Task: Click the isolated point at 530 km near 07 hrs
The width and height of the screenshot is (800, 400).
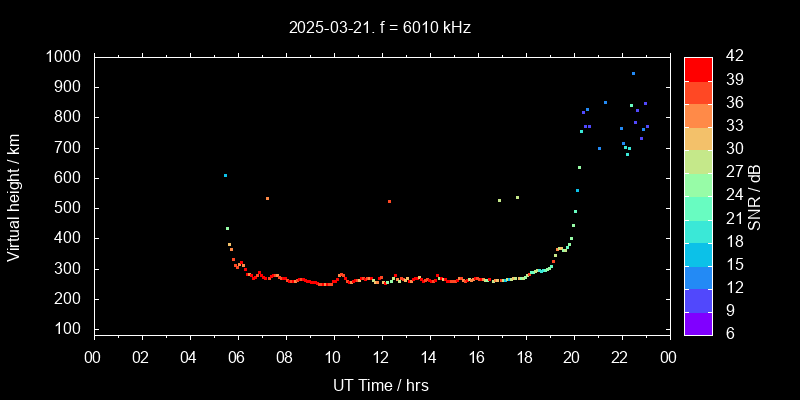Action: (x=267, y=198)
